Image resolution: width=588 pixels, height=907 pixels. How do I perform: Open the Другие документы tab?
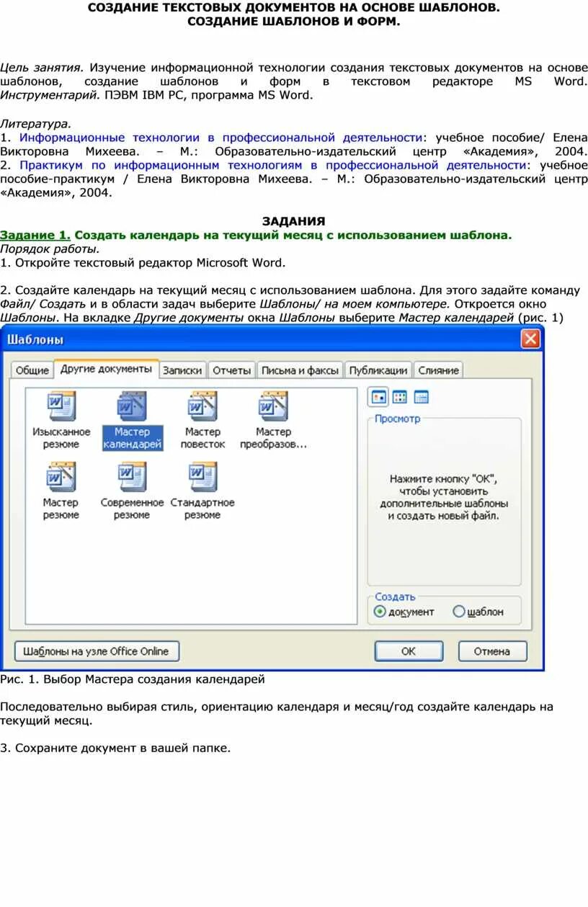(107, 368)
